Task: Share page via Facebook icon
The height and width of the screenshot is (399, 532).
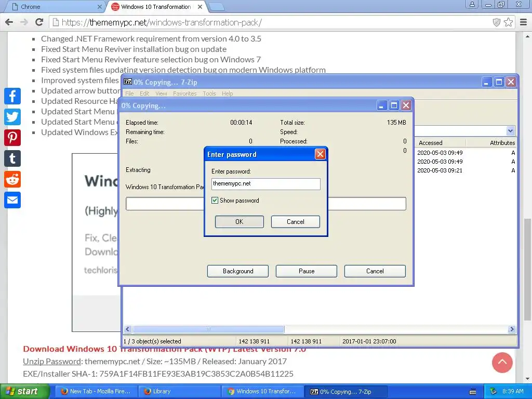Action: (12, 96)
